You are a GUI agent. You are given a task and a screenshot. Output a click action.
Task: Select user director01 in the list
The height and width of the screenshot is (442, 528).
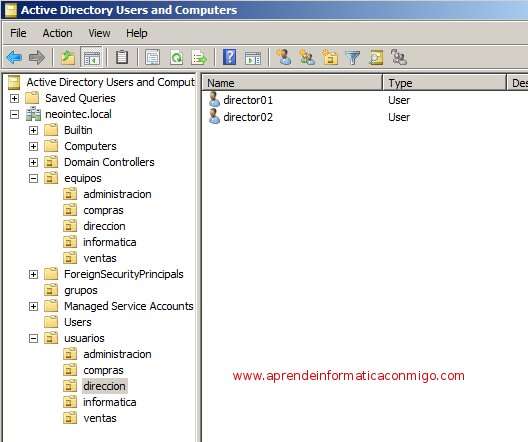click(x=248, y=100)
